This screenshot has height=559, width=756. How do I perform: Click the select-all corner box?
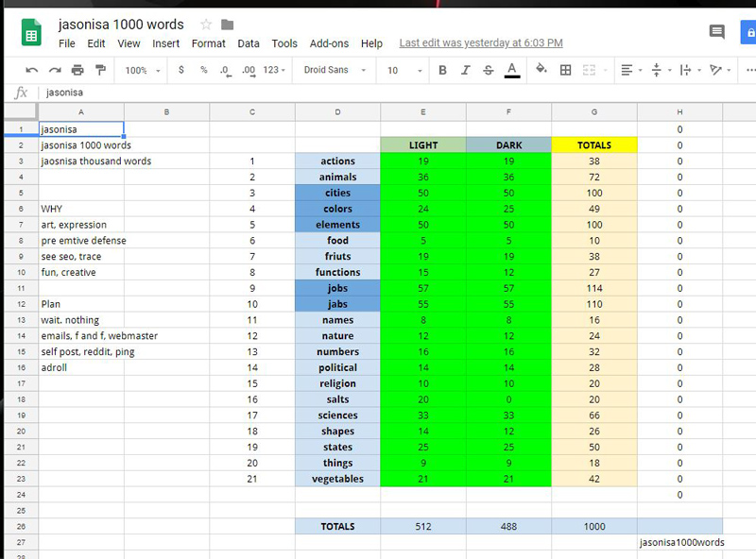click(21, 111)
